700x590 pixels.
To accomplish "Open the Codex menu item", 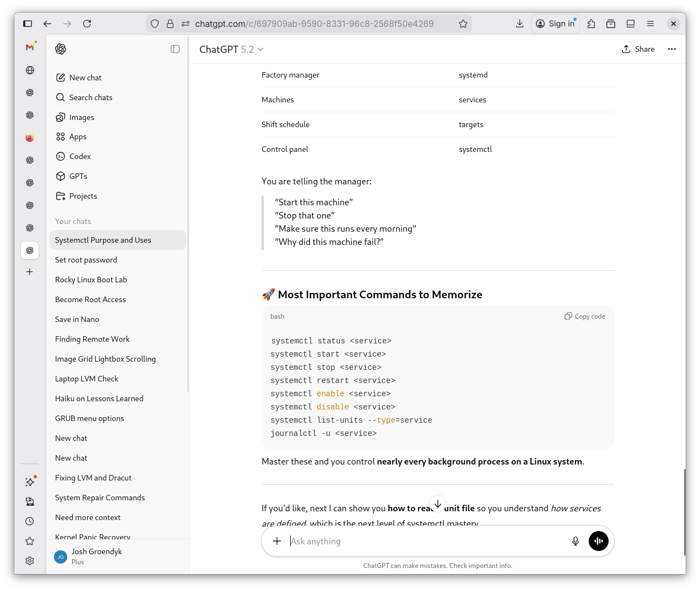I will (80, 156).
